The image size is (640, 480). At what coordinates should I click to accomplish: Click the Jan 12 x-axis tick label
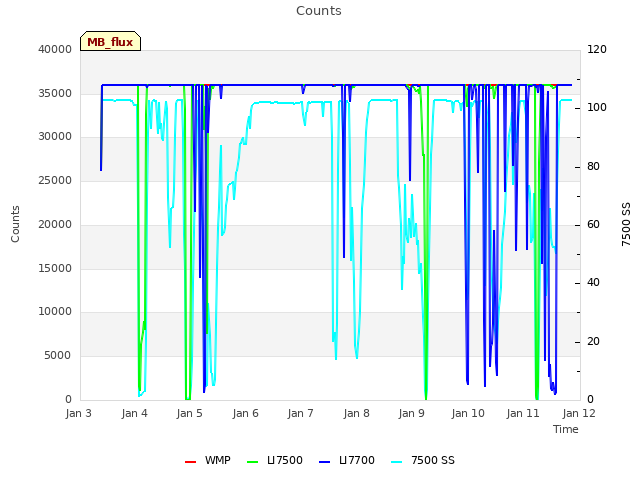click(x=579, y=413)
